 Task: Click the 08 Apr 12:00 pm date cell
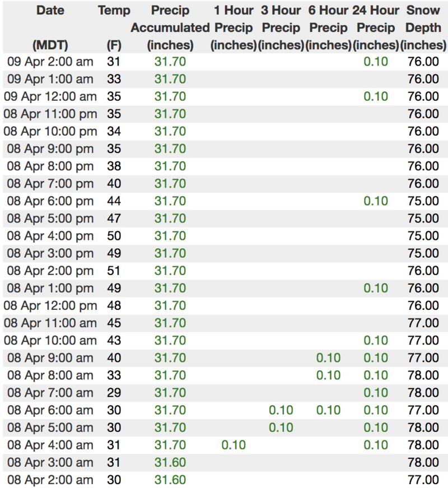(50, 305)
